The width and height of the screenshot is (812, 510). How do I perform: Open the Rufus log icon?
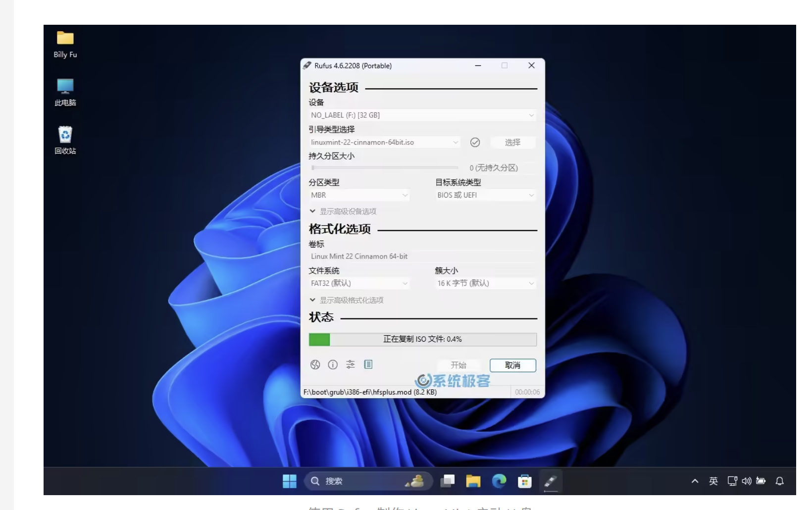pos(368,365)
